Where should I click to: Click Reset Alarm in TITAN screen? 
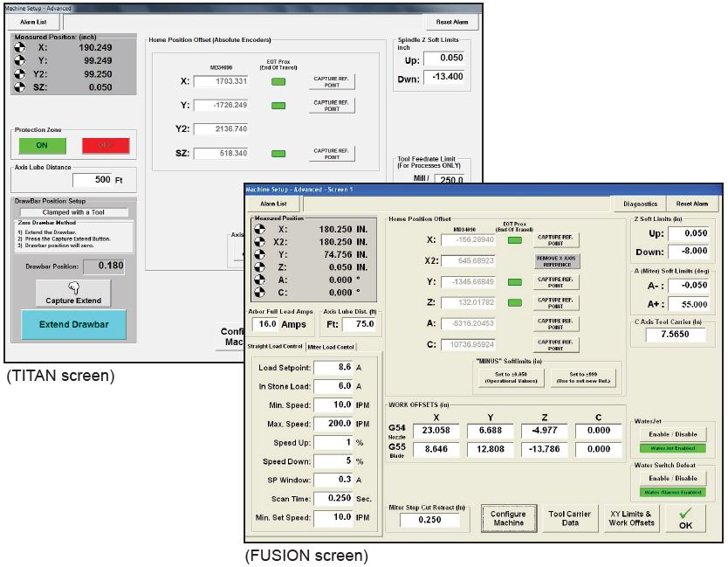(451, 22)
